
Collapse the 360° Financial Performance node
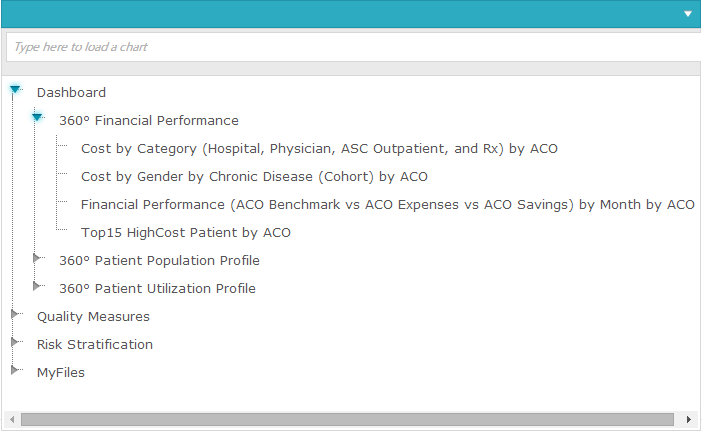(37, 118)
